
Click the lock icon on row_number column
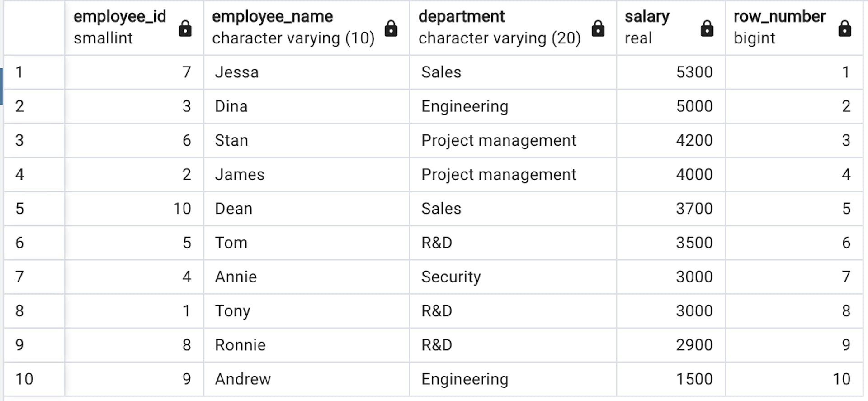pos(845,28)
